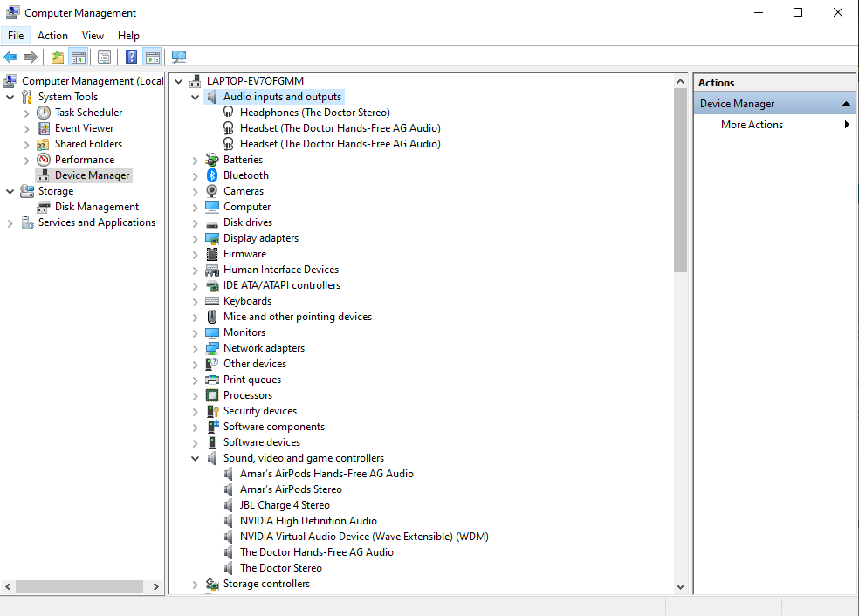Collapse the LAPTOP-EV7OFGMM root node
Screen dimensions: 859x616
pos(179,81)
